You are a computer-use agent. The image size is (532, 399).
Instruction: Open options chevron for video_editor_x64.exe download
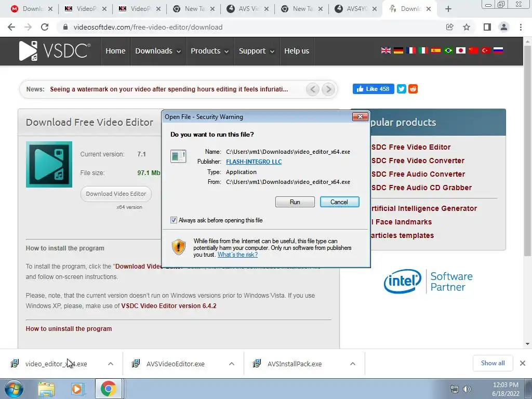(x=111, y=364)
